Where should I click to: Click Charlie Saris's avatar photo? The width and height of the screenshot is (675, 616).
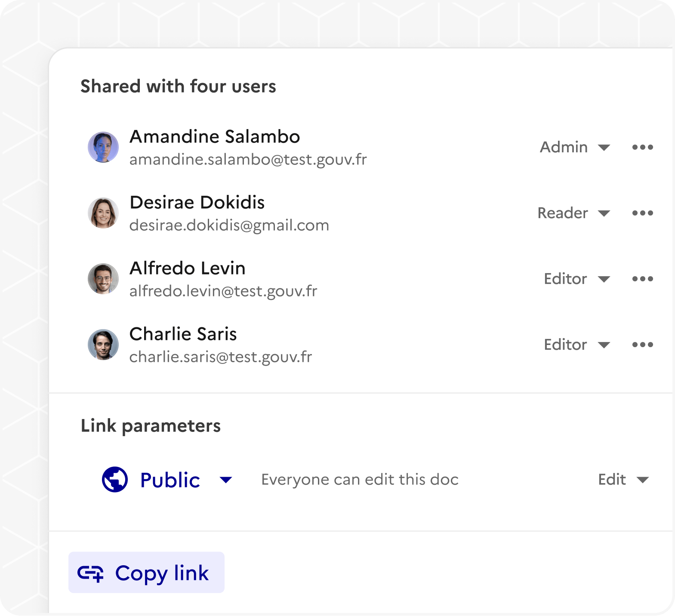point(103,345)
